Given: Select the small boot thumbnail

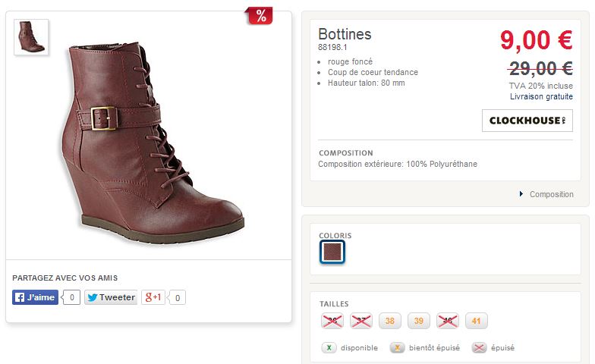Looking at the screenshot, I should [x=31, y=37].
